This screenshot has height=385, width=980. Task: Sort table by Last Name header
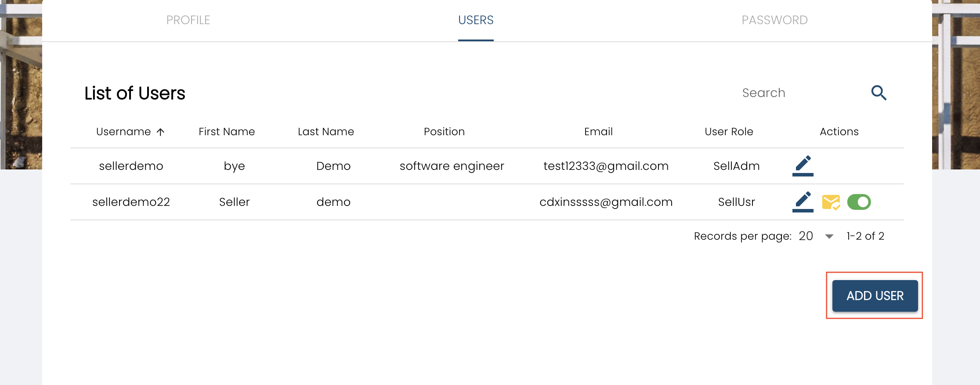tap(326, 132)
